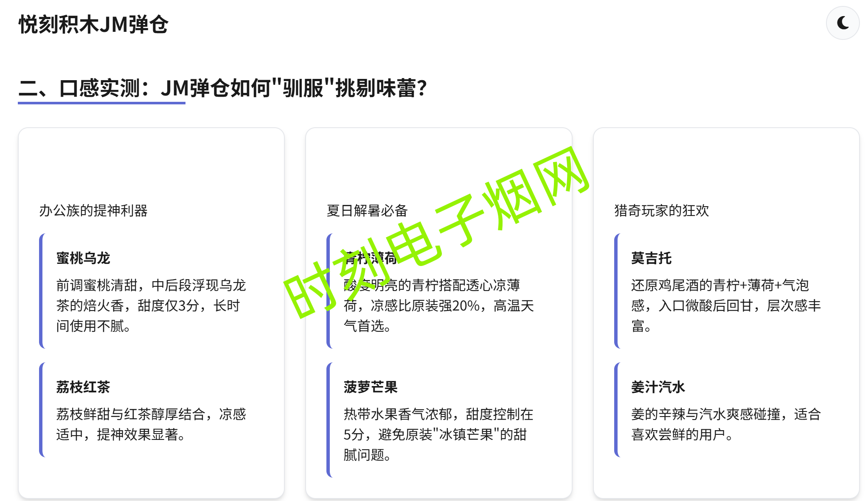Click the 莫吉托 flavor heading
Screen dimensions: 868x501
651,258
